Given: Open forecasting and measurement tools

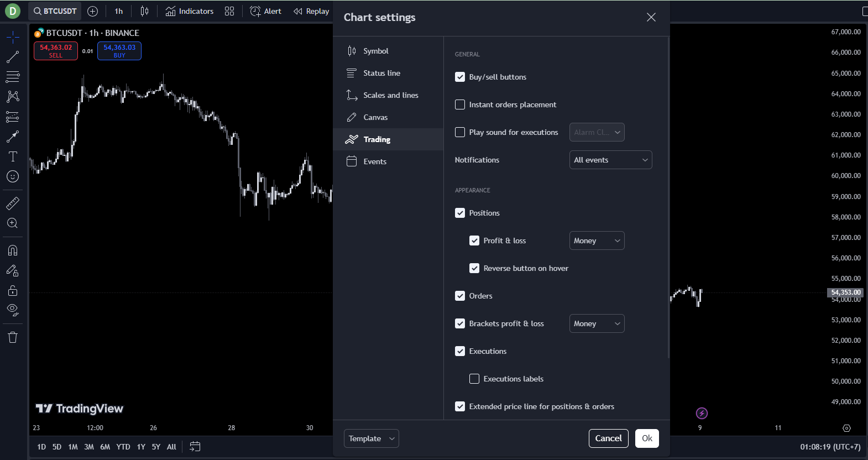Looking at the screenshot, I should (13, 117).
